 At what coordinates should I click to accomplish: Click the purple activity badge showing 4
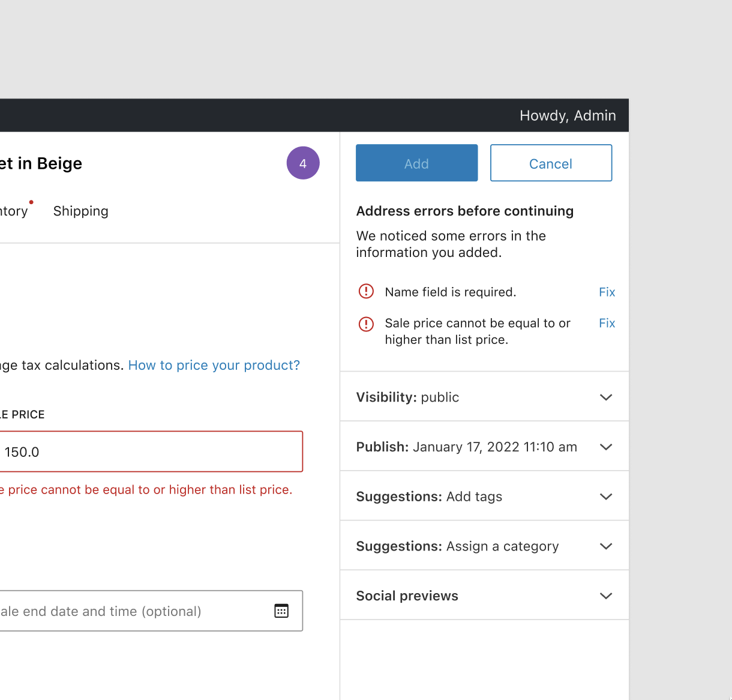[303, 163]
